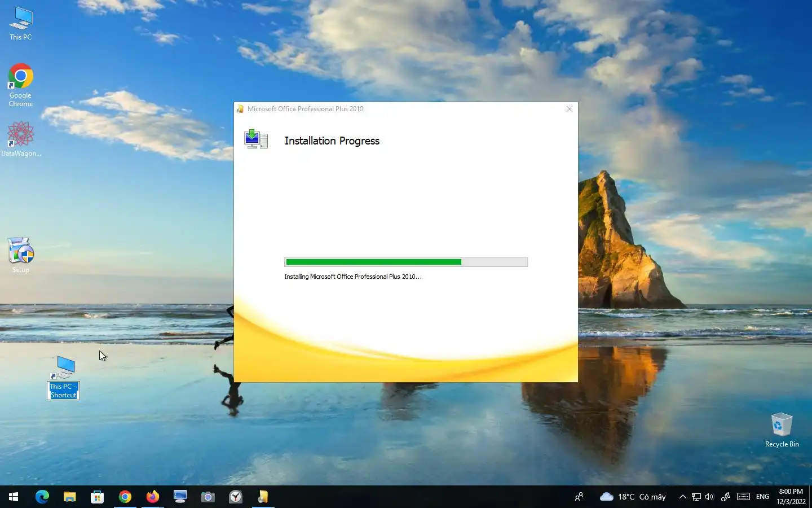Open File Explorer from the taskbar
The width and height of the screenshot is (812, 508).
pos(69,497)
